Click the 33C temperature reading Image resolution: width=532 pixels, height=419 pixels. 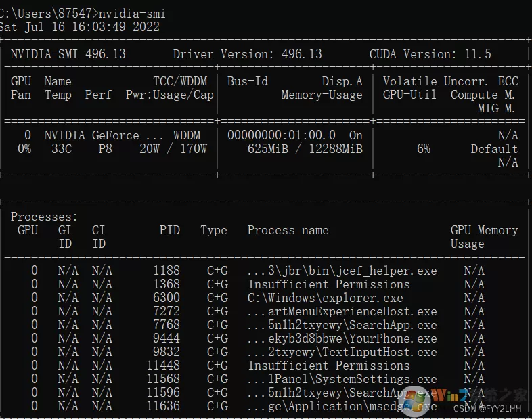point(62,149)
